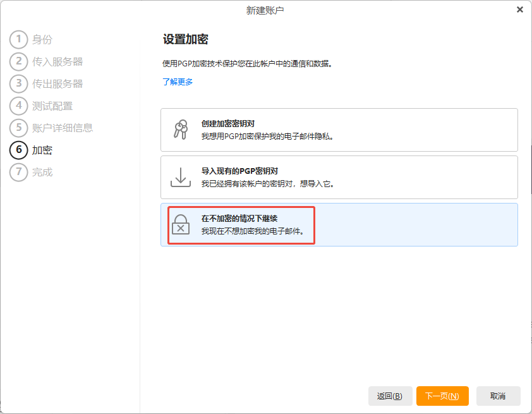Screen dimensions: 532x414
Task: Jump to step 3 传出服务器
Action: 46,83
